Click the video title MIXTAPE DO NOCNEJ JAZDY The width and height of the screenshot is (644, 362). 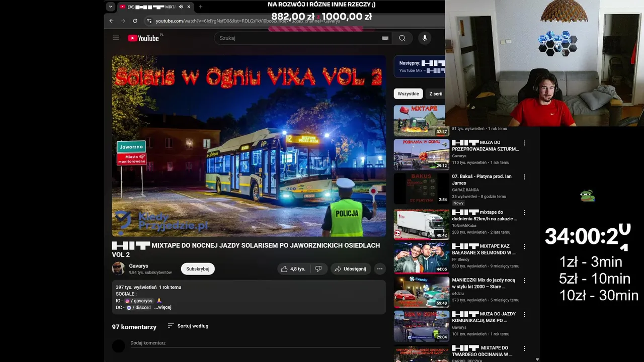246,250
